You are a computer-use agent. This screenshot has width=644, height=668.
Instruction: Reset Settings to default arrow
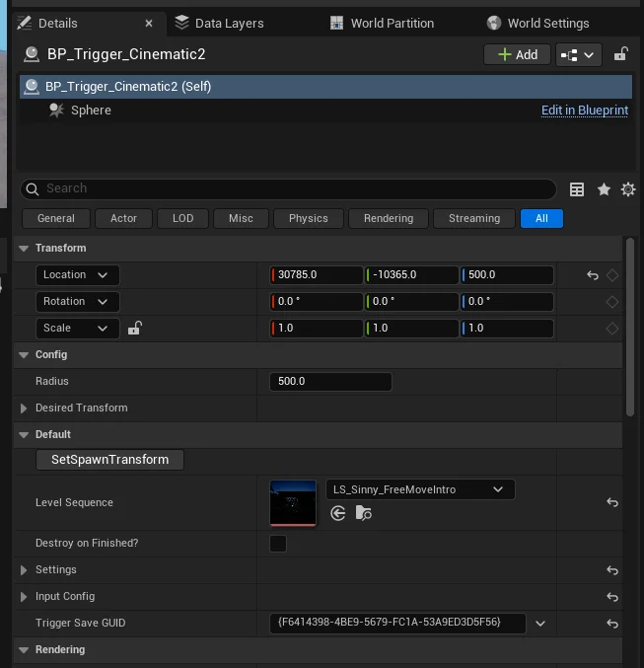click(612, 570)
